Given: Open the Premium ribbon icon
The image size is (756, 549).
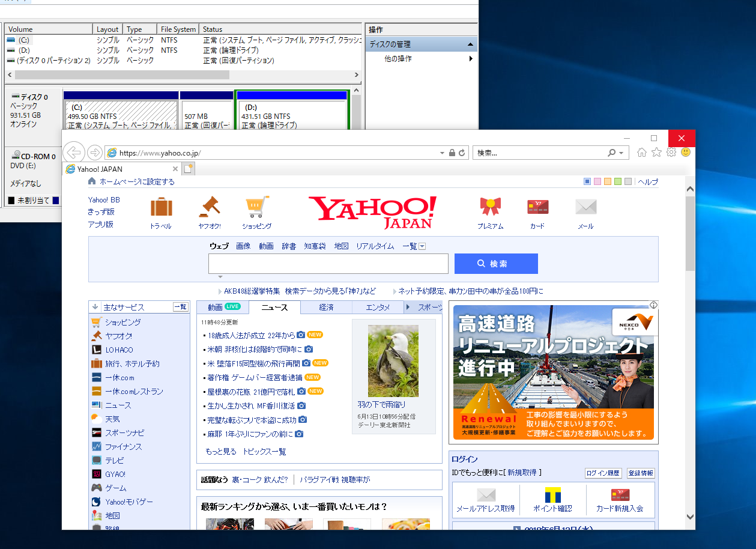Looking at the screenshot, I should tap(490, 207).
